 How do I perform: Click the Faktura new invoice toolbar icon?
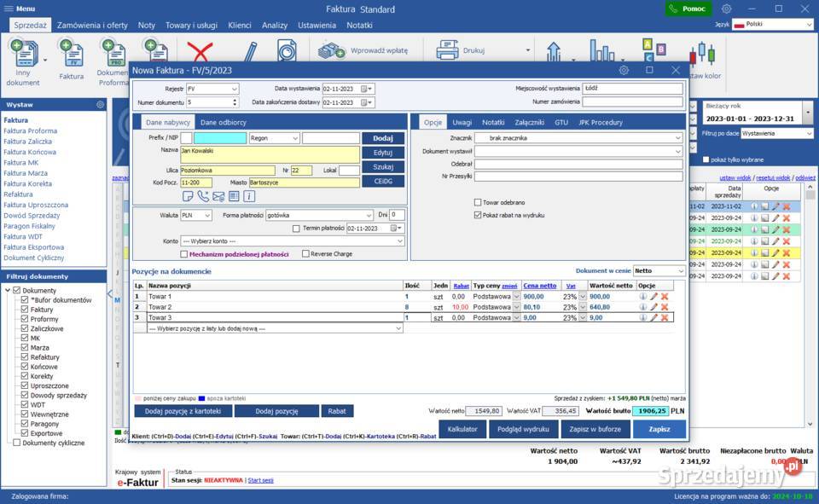(72, 52)
